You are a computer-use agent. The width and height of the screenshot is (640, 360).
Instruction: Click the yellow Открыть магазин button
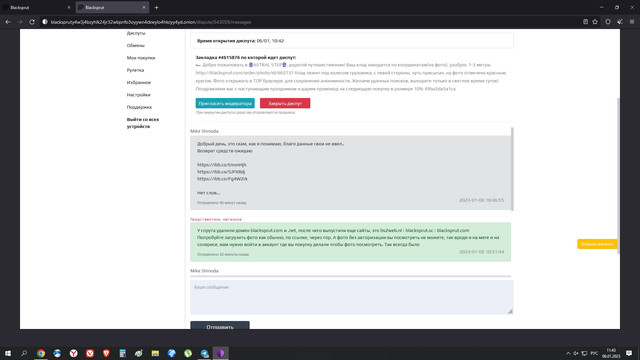[x=597, y=244]
